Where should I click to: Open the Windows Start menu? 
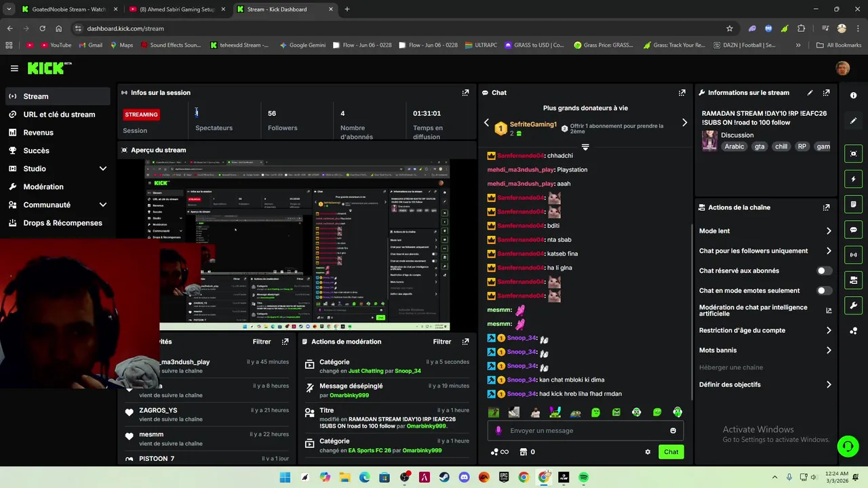(x=285, y=478)
